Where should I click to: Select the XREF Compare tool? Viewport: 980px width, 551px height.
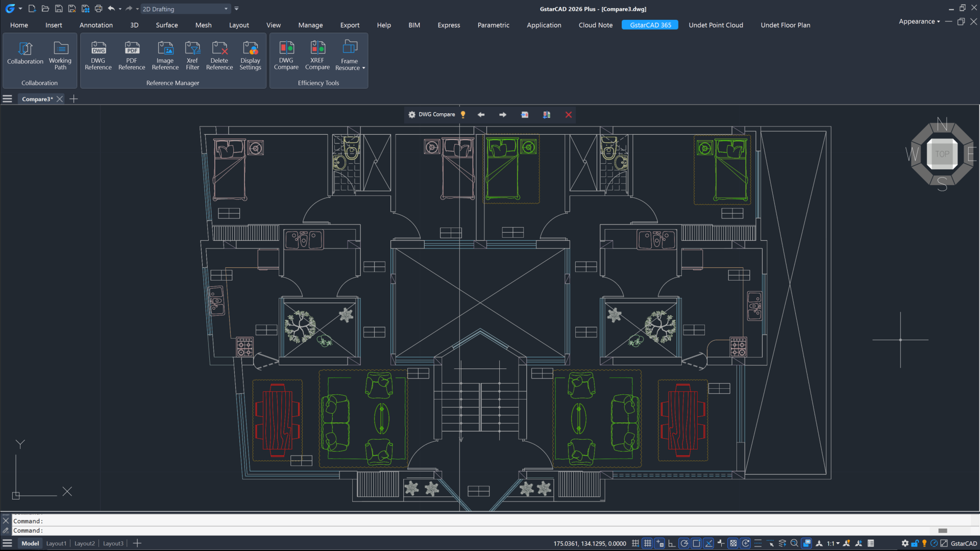pyautogui.click(x=317, y=55)
